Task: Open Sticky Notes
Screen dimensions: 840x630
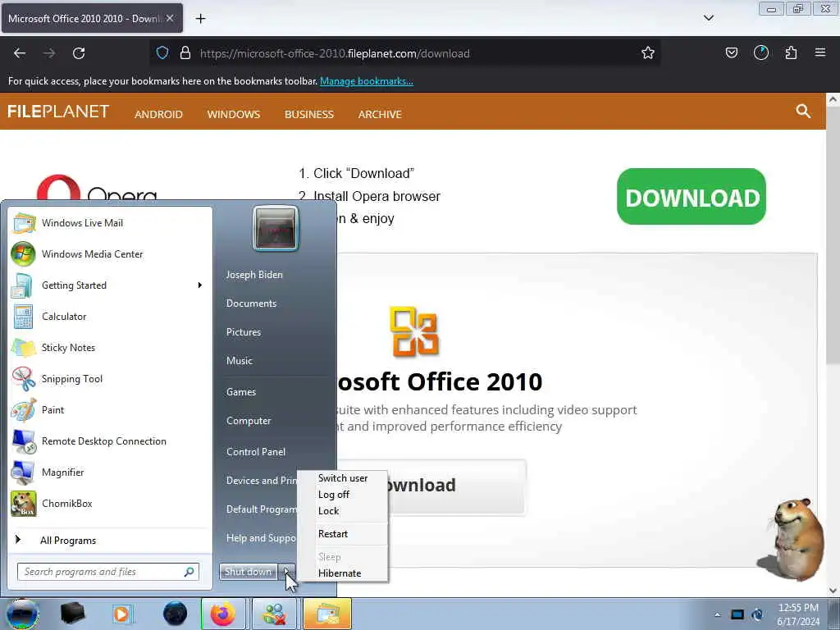Action: [110, 348]
